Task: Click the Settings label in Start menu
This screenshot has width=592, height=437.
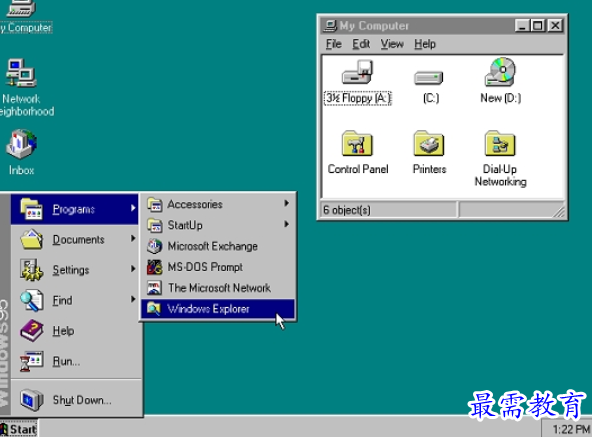Action: pyautogui.click(x=71, y=270)
